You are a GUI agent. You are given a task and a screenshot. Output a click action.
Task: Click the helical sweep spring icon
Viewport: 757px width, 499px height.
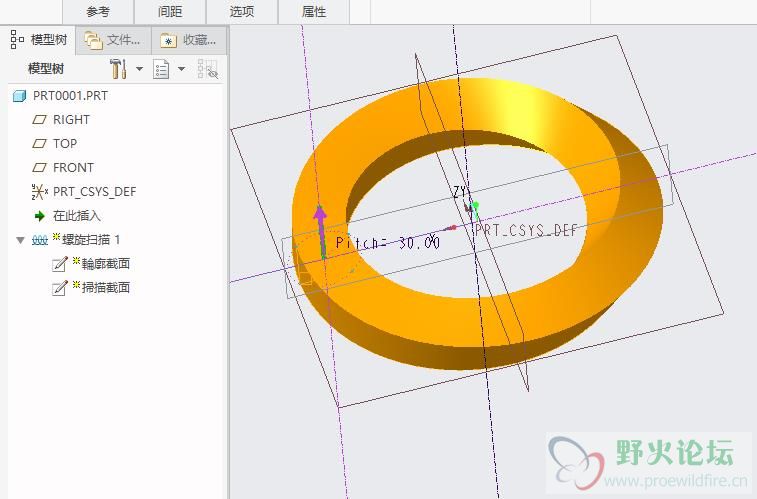coord(40,240)
